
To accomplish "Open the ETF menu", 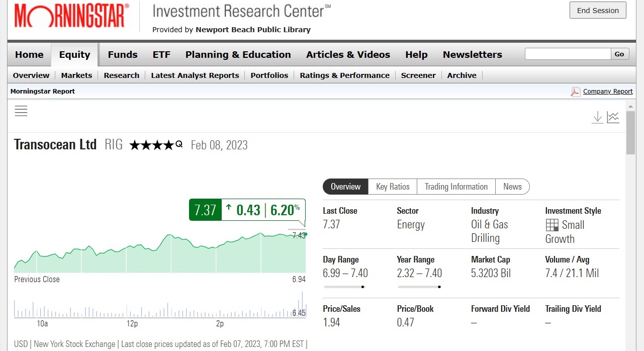I will click(161, 55).
